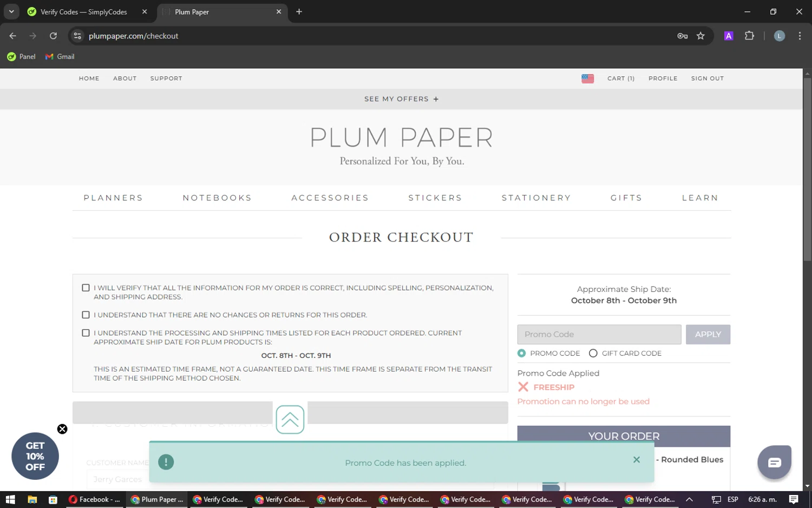Open the ACCESSORIES menu
The height and width of the screenshot is (508, 812).
click(330, 198)
